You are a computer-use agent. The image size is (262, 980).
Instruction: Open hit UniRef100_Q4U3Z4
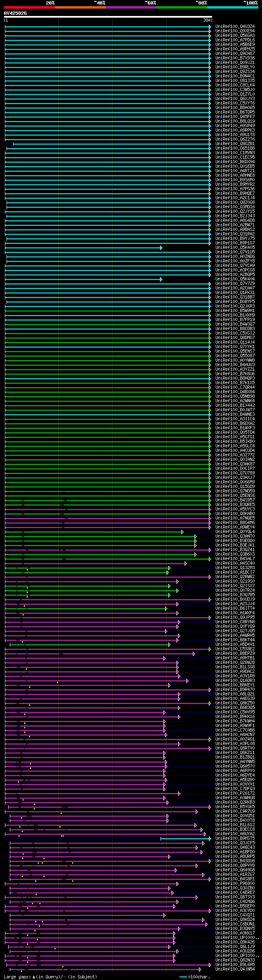[235, 26]
